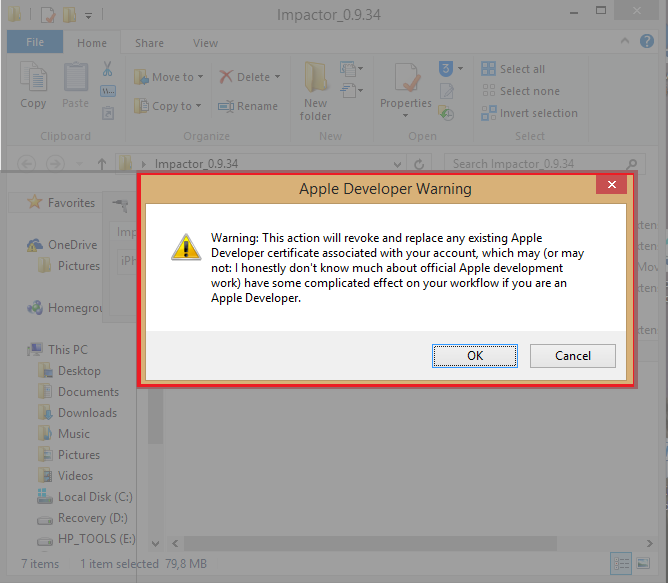Select OneDrive in navigation pane
Viewport: 668px width, 583px height.
pos(62,245)
